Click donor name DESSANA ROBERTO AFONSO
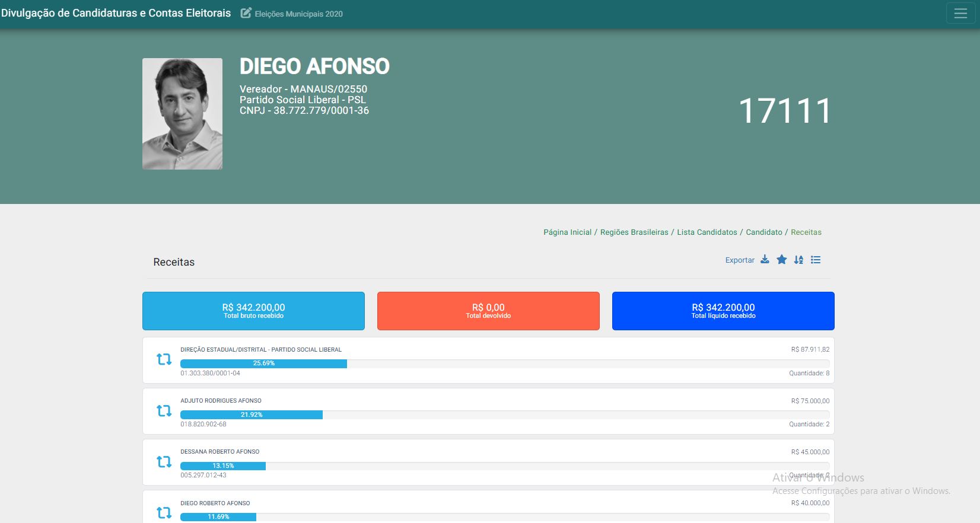Image resolution: width=980 pixels, height=523 pixels. click(220, 452)
